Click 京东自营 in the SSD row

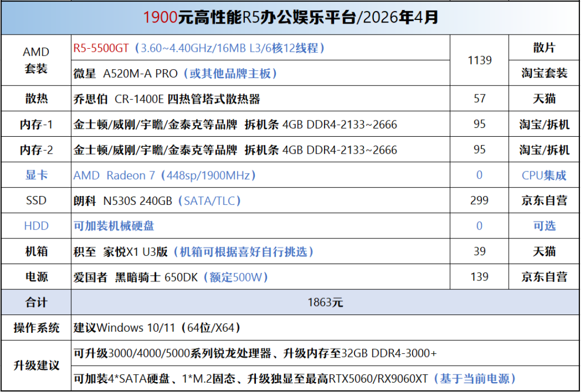coord(544,200)
